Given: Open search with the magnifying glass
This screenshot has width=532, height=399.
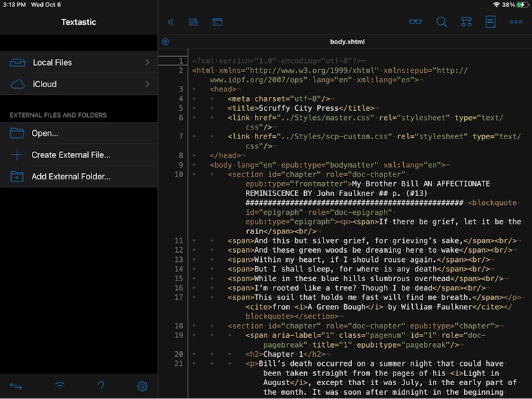Looking at the screenshot, I should pos(441,22).
